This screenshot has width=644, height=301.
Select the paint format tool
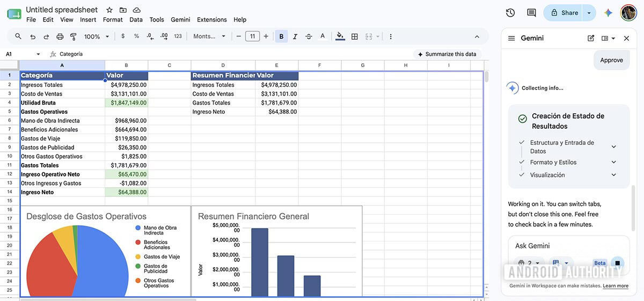click(x=74, y=36)
